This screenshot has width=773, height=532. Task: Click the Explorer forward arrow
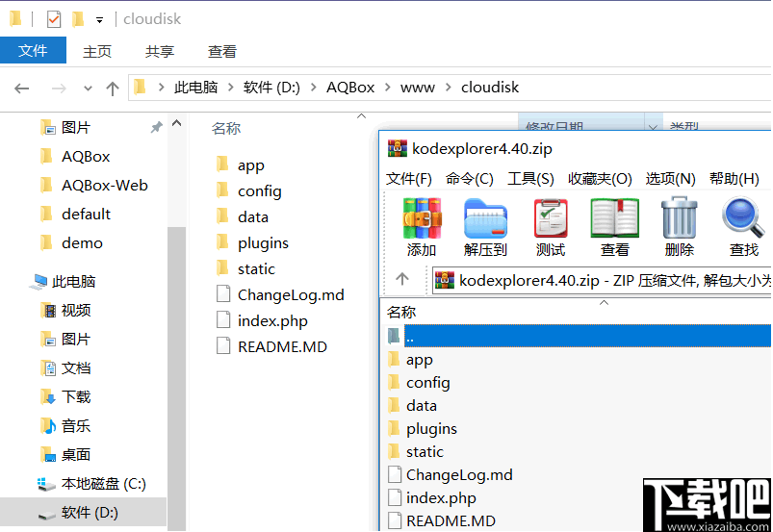[59, 89]
